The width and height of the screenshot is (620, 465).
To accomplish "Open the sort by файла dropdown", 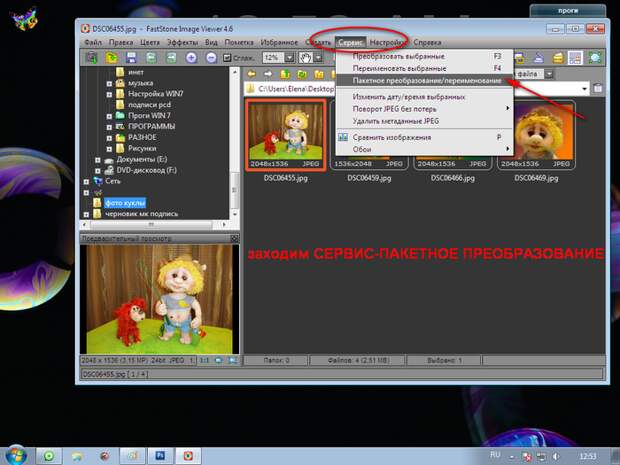I will (549, 74).
